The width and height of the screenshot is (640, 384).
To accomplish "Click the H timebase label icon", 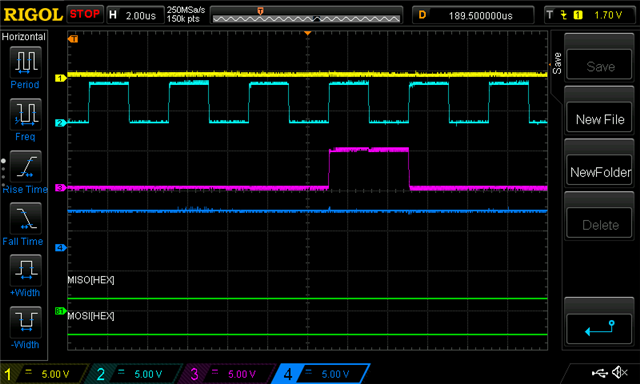I will (x=113, y=15).
